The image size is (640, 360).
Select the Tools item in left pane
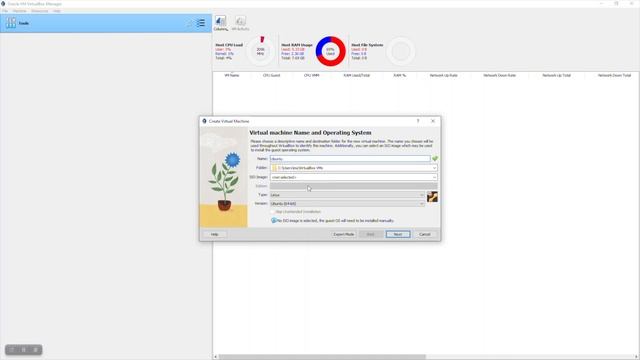(106, 23)
